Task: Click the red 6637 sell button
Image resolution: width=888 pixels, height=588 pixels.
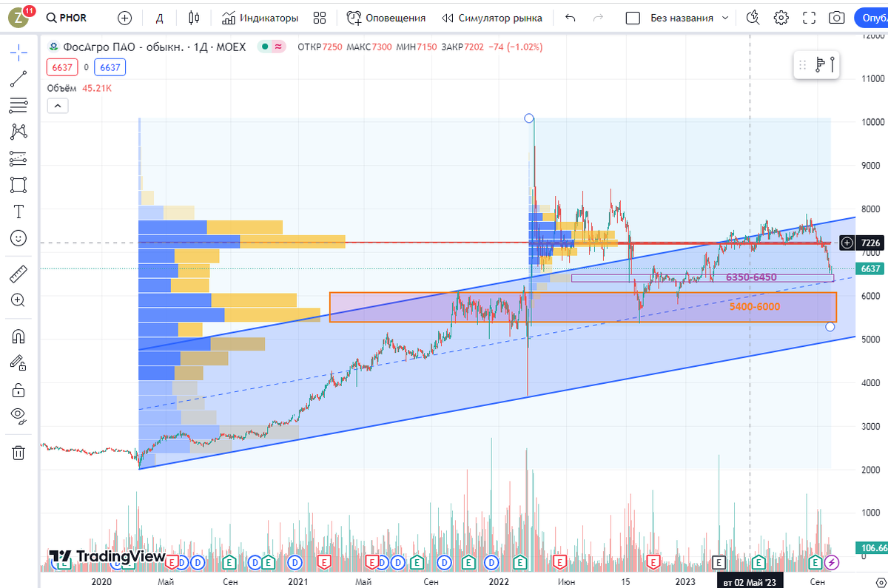Action: [x=61, y=67]
